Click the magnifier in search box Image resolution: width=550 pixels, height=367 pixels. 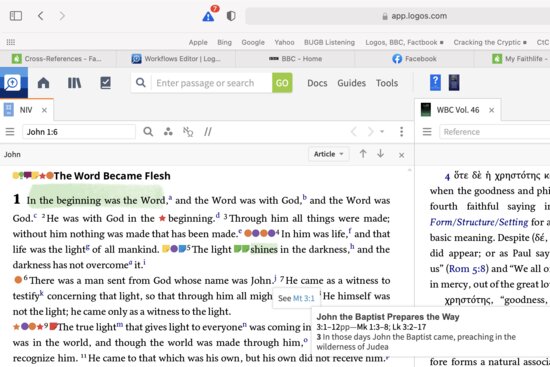tap(141, 83)
